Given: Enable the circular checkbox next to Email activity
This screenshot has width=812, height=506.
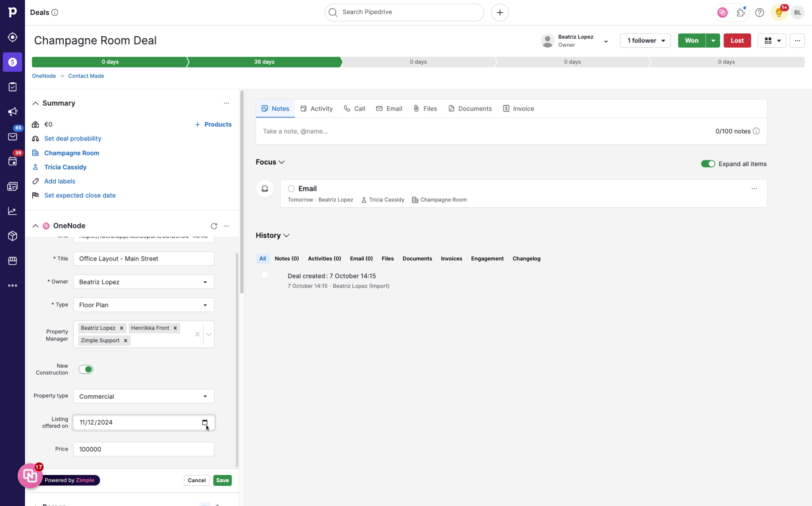Looking at the screenshot, I should pyautogui.click(x=291, y=188).
